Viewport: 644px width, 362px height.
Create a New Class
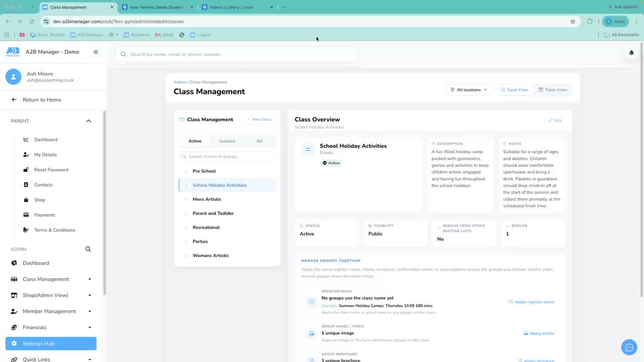tap(259, 119)
